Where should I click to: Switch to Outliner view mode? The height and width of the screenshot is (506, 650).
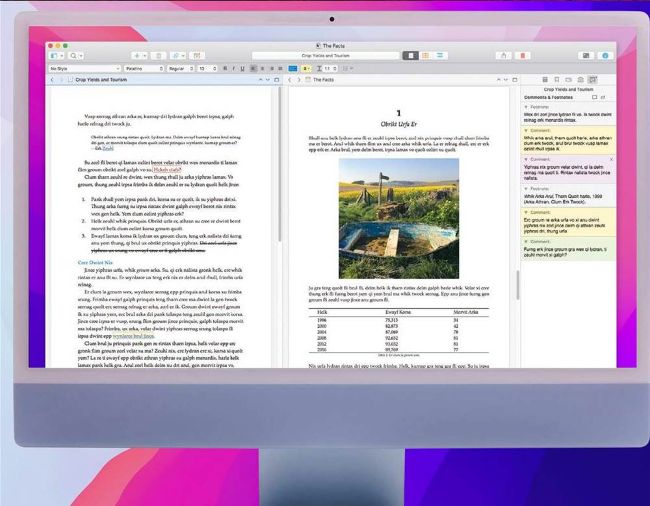439,55
